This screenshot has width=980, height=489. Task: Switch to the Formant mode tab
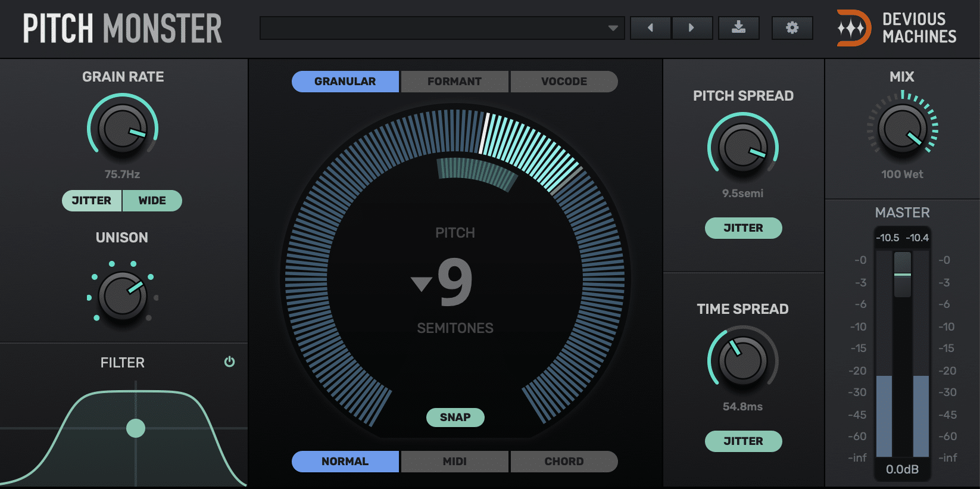coord(454,82)
